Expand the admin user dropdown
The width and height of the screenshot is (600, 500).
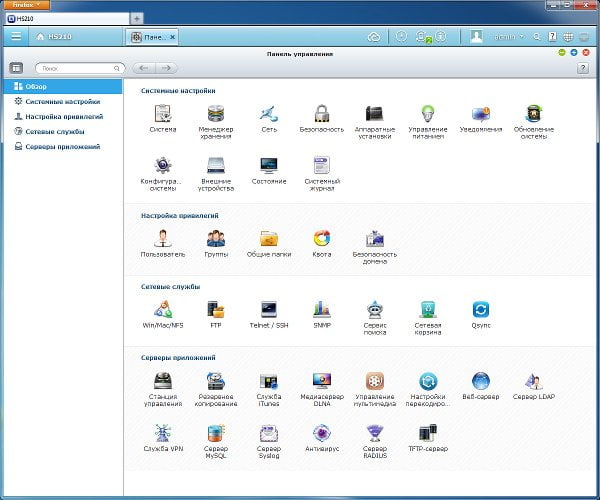(509, 37)
